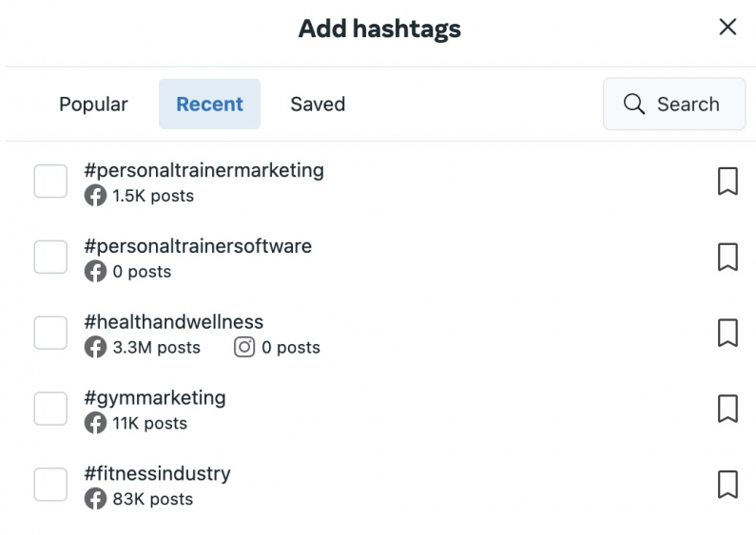Check the #personaltrainermarketing checkbox

pos(50,182)
